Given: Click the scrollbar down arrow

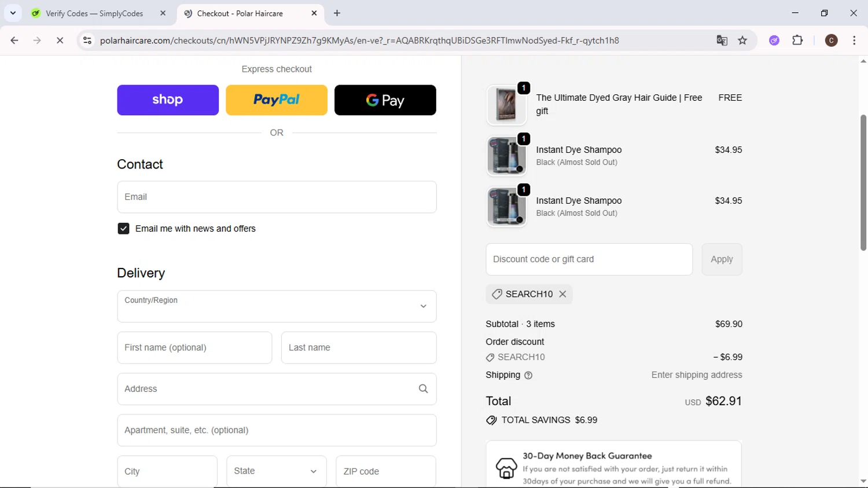Looking at the screenshot, I should [863, 481].
